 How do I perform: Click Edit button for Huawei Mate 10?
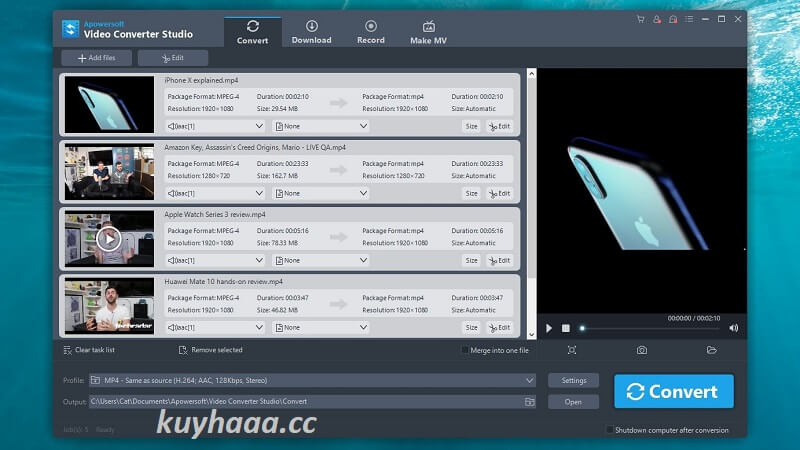(x=499, y=328)
